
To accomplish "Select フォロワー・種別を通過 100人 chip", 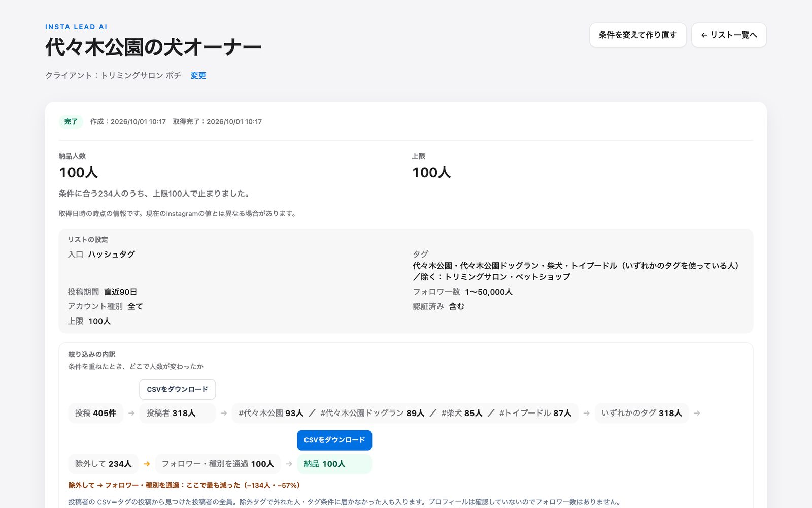I will (218, 464).
